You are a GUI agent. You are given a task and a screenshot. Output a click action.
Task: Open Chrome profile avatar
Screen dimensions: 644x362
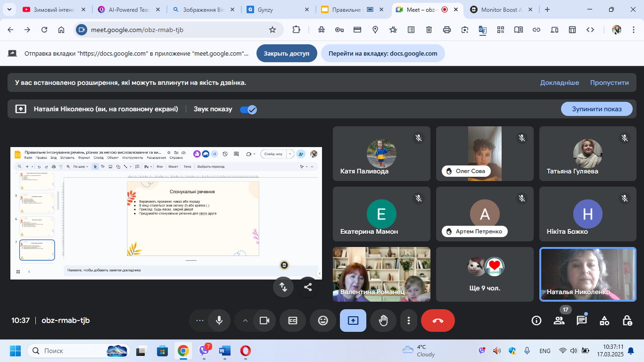click(x=617, y=30)
